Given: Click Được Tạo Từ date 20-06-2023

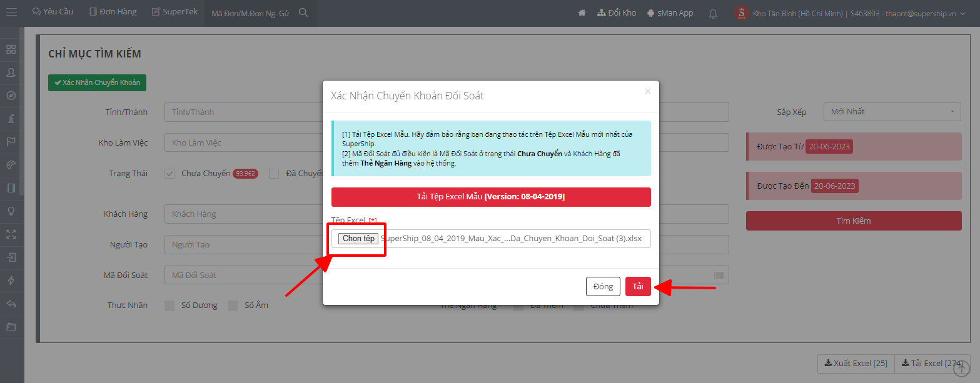Looking at the screenshot, I should point(829,147).
